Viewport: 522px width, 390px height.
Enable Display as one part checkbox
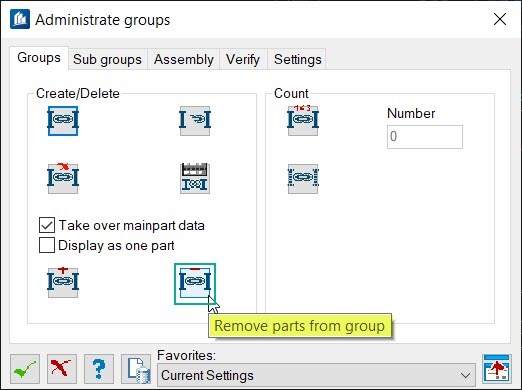tap(47, 245)
